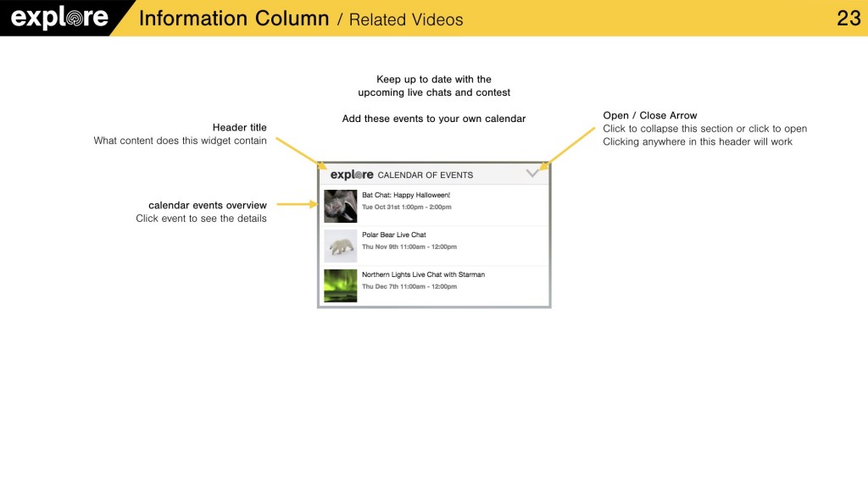Click the page number 23
Image resolution: width=868 pixels, height=488 pixels.
849,18
